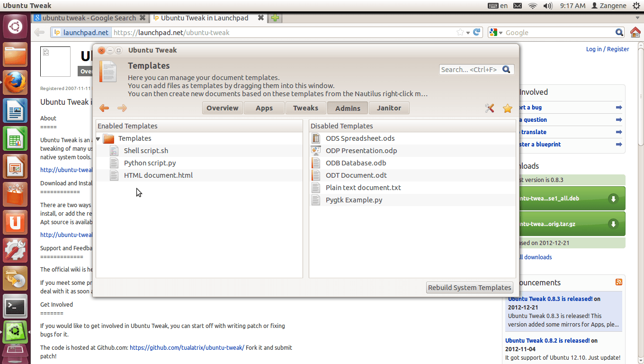Open URL history dropdown arrow
644x364 pixels.
tap(468, 33)
